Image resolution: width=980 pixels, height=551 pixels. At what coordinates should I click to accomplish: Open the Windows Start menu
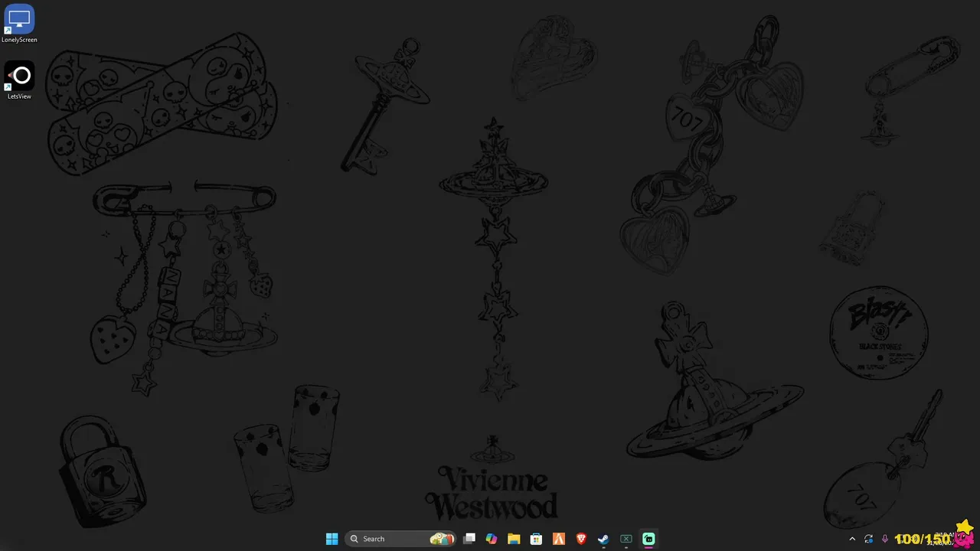[332, 539]
